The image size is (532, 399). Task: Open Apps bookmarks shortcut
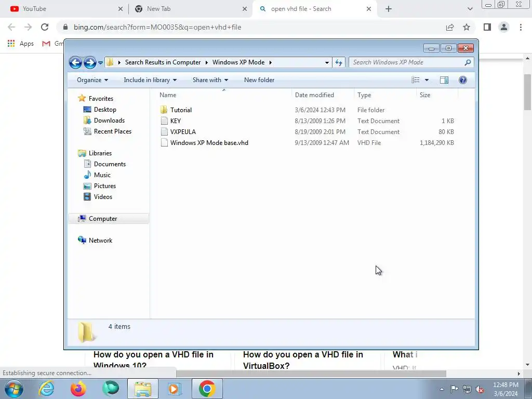tap(21, 44)
